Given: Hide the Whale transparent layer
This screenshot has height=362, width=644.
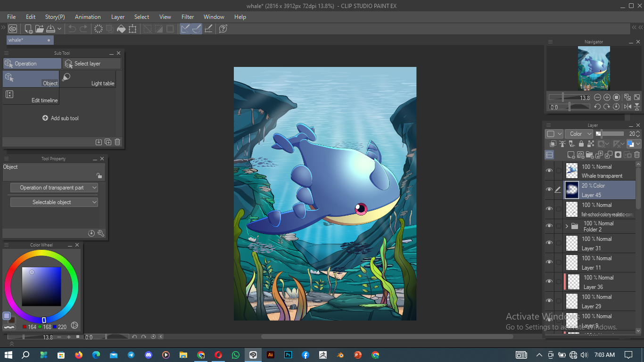Looking at the screenshot, I should pos(549,171).
